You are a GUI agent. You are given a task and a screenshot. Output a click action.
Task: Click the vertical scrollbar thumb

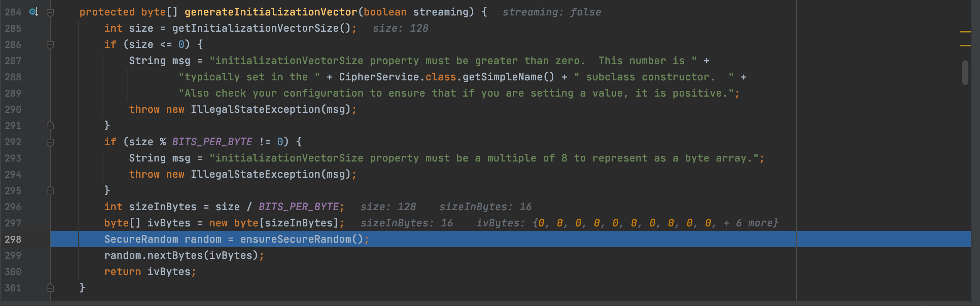tap(965, 72)
